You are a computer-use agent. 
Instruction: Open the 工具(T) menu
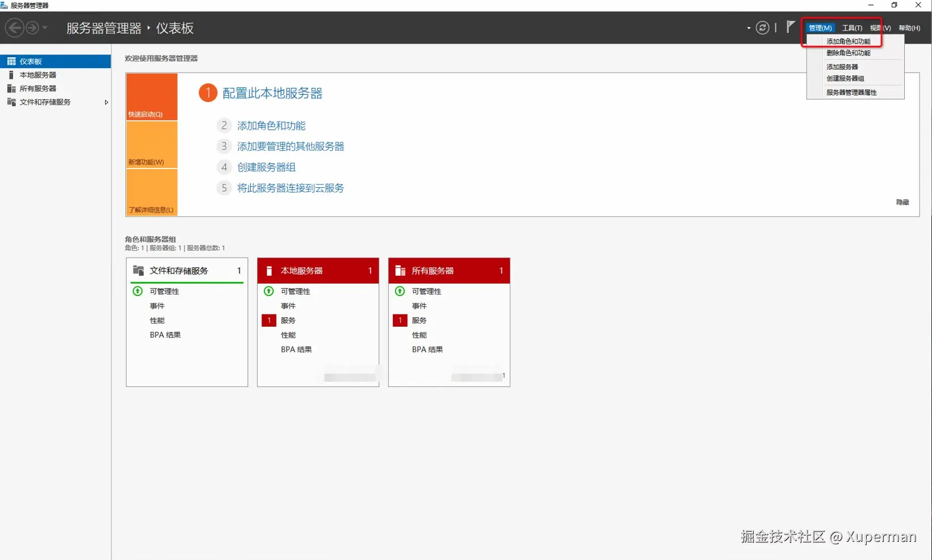852,28
